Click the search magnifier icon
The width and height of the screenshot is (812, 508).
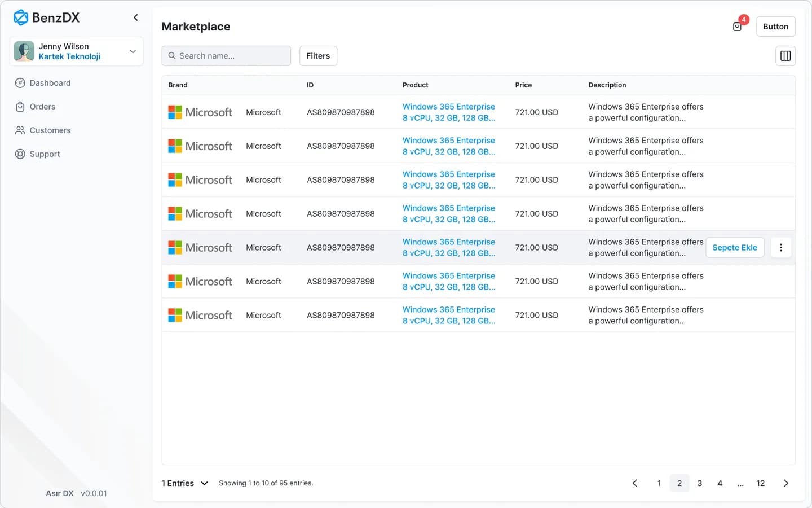point(172,56)
